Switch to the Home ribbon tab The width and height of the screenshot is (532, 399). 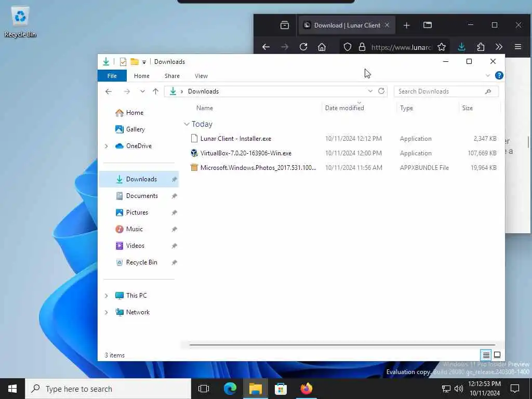click(x=141, y=76)
